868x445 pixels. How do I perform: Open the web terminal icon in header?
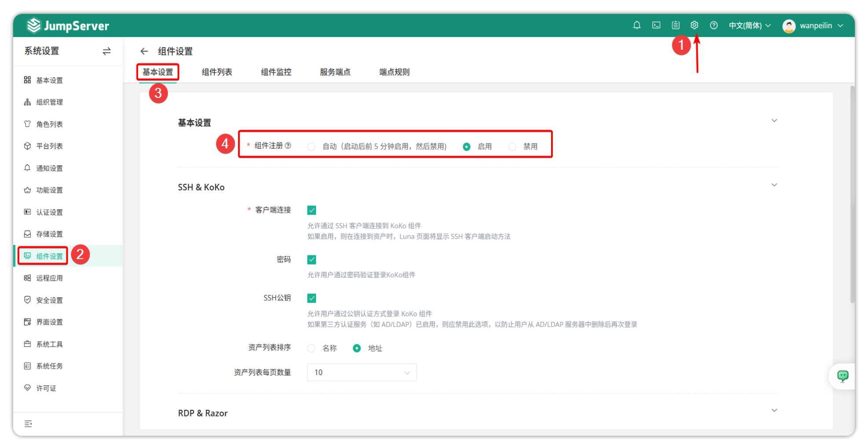656,26
